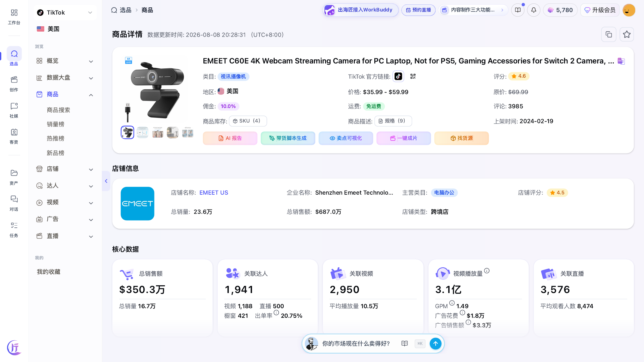Expand the 店铺 menu
The width and height of the screenshot is (644, 362).
(x=65, y=169)
